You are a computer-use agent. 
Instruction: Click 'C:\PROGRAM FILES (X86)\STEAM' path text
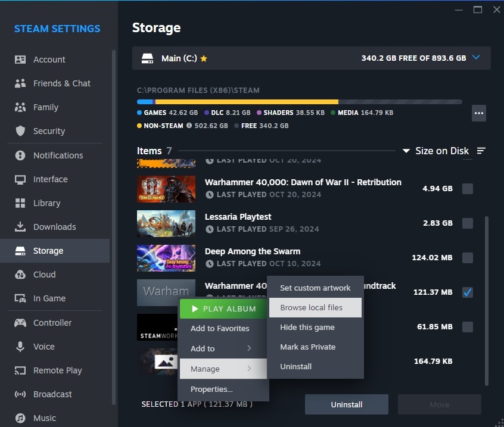198,91
